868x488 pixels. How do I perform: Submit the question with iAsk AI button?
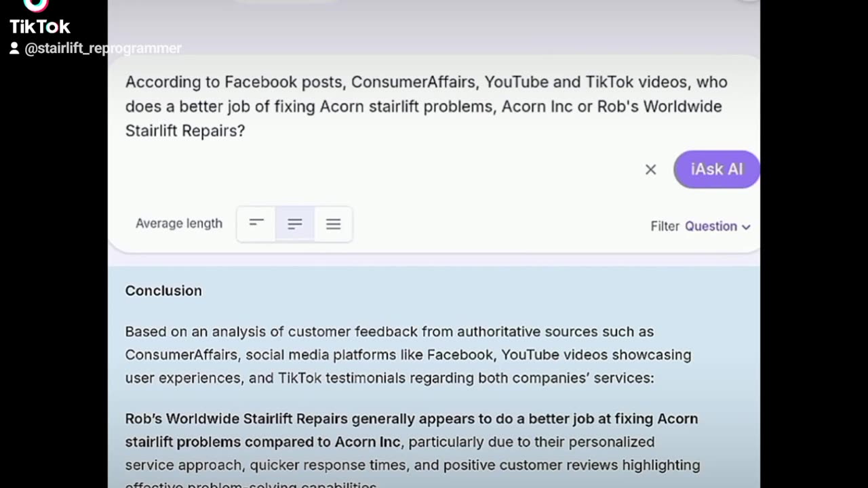tap(717, 169)
